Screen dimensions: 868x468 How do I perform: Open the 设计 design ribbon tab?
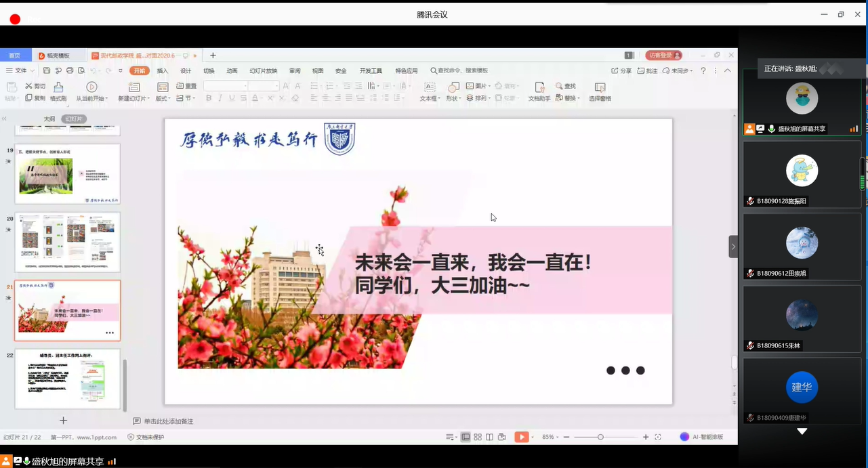(186, 70)
